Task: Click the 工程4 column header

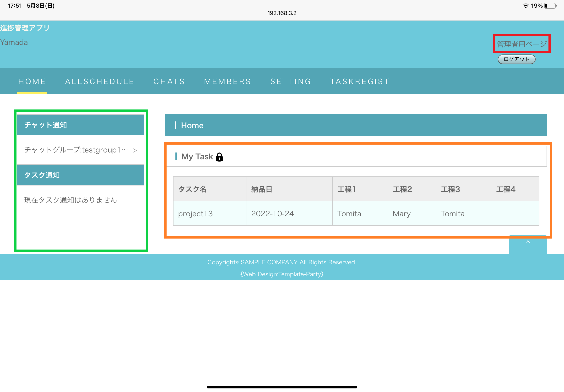Action: click(x=515, y=189)
